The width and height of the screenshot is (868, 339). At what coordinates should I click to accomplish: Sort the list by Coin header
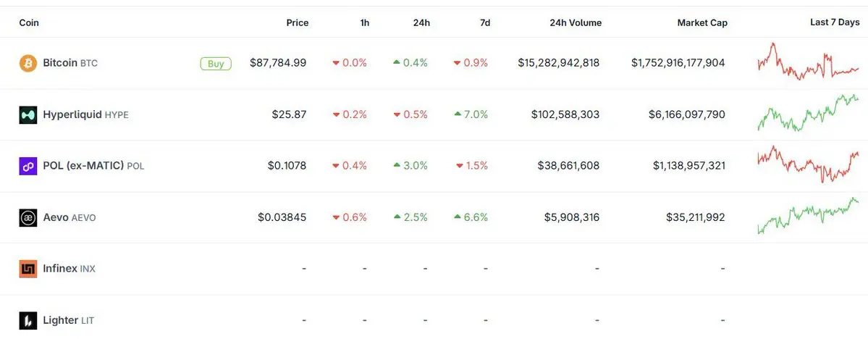29,22
